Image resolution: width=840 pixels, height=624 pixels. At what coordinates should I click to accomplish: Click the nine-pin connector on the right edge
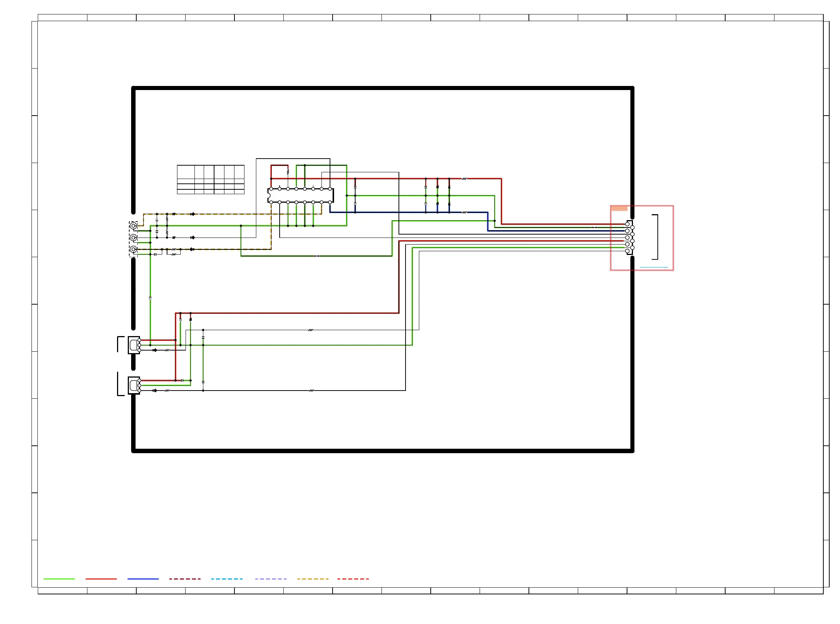click(x=630, y=238)
